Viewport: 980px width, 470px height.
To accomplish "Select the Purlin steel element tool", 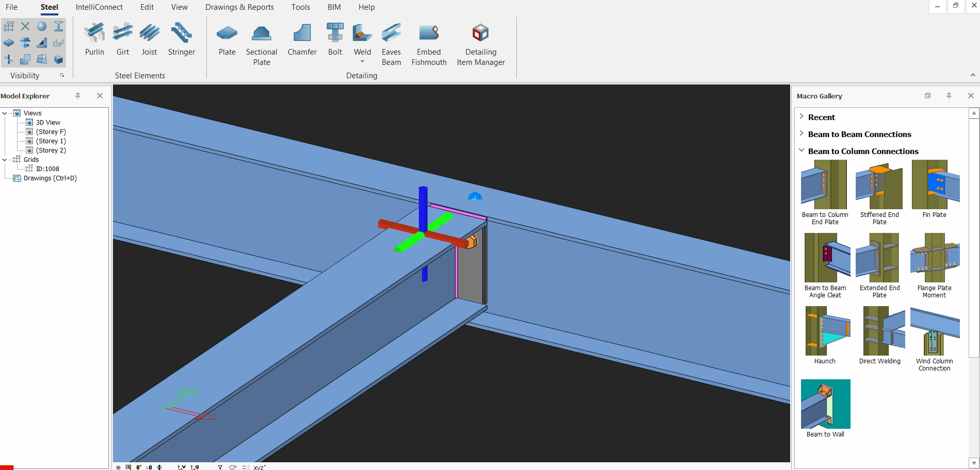I will [x=94, y=39].
